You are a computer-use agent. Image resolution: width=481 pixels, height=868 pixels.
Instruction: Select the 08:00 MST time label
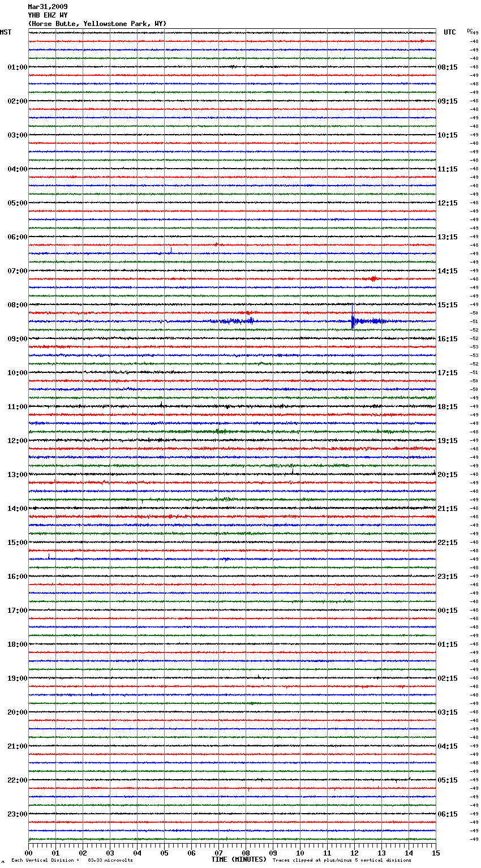(18, 305)
